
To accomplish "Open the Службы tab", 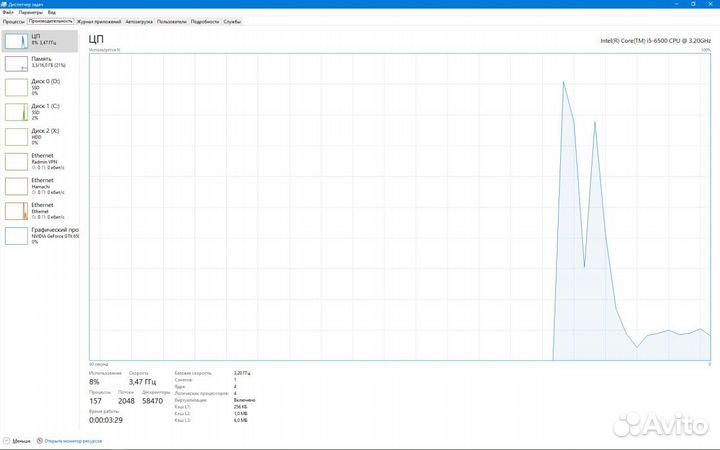I will [232, 21].
